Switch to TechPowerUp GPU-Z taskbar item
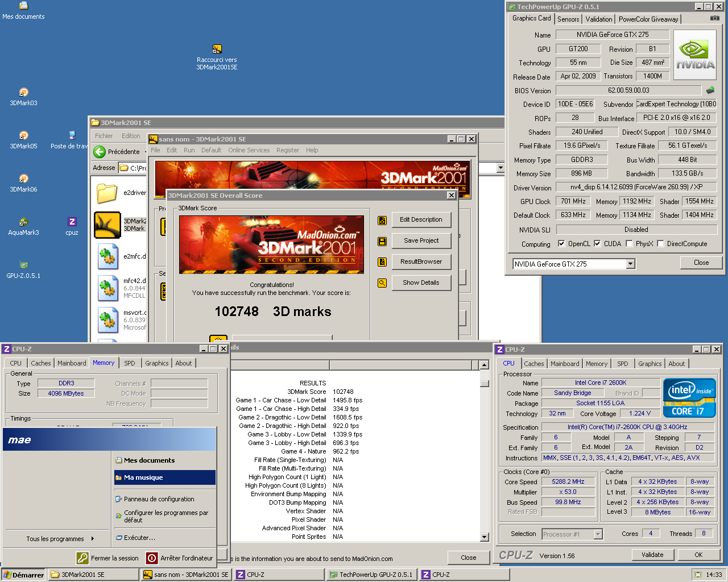 (371, 575)
